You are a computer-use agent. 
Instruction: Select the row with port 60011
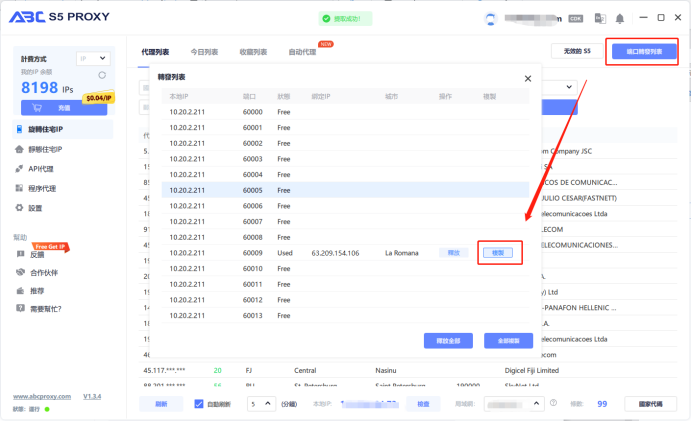coord(345,284)
